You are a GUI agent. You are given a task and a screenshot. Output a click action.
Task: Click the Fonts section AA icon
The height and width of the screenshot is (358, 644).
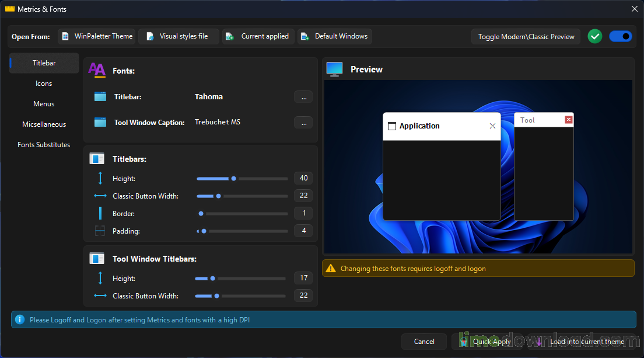pos(97,71)
